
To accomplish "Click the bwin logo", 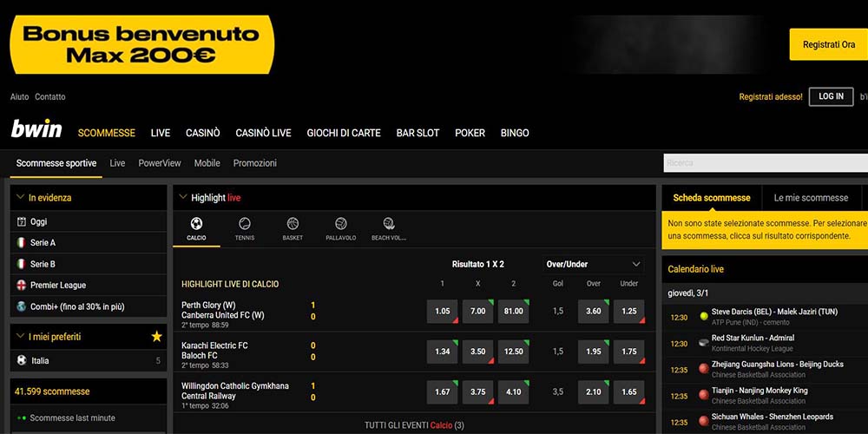I will click(36, 130).
